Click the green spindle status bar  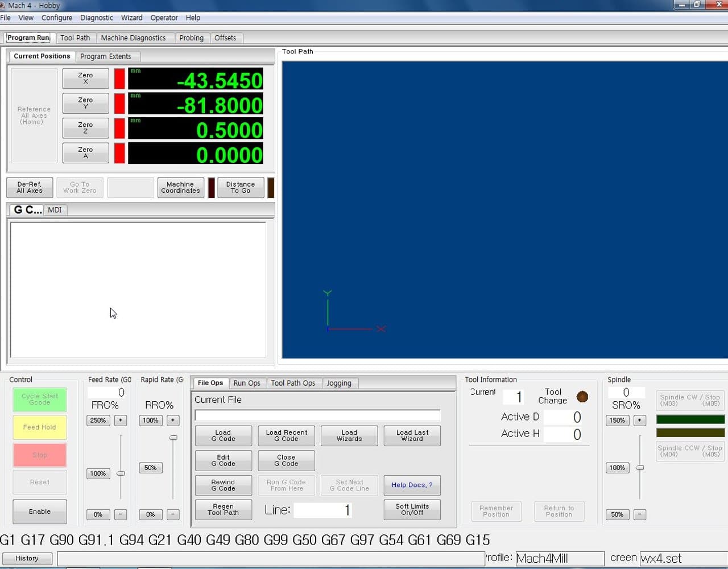click(x=690, y=419)
